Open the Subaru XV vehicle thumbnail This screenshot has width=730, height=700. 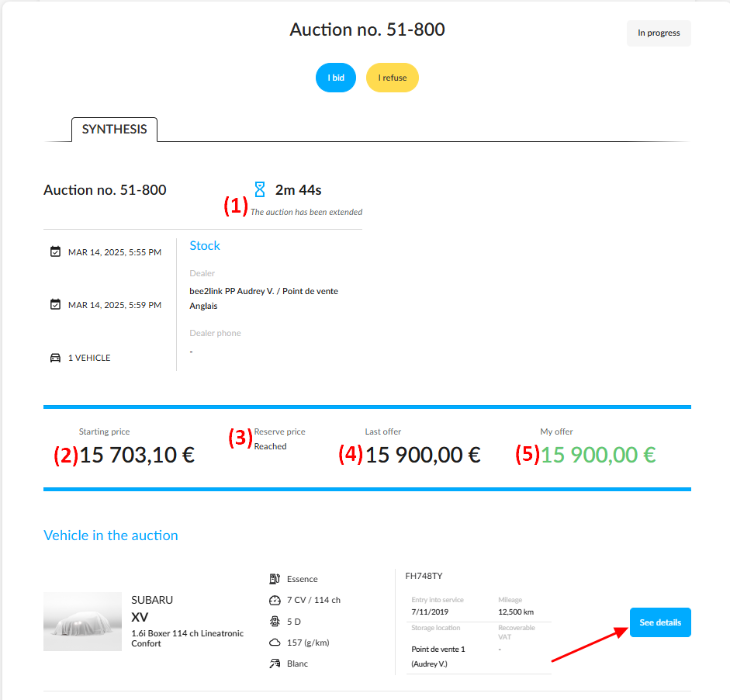82,622
